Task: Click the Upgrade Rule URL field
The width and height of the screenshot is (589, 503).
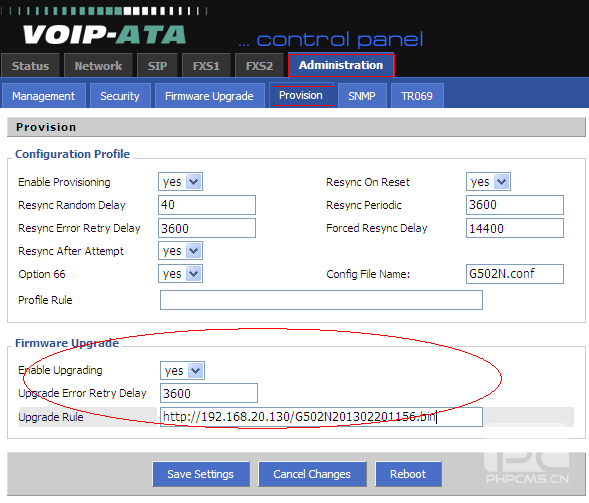Action: [322, 417]
